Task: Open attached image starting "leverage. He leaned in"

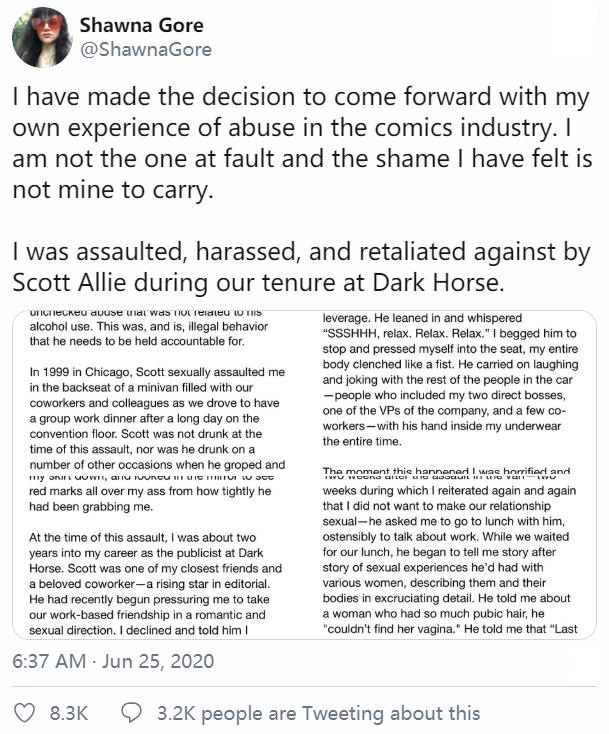Action: coord(451,392)
